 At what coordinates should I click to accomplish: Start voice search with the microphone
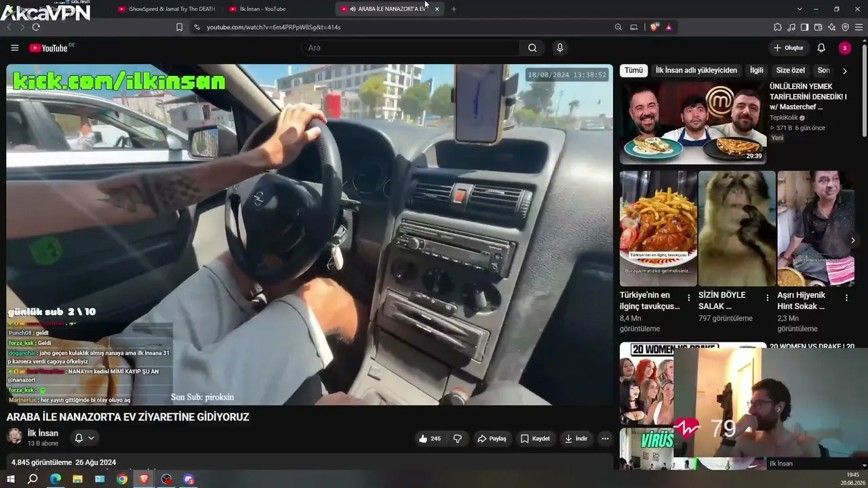(x=559, y=48)
